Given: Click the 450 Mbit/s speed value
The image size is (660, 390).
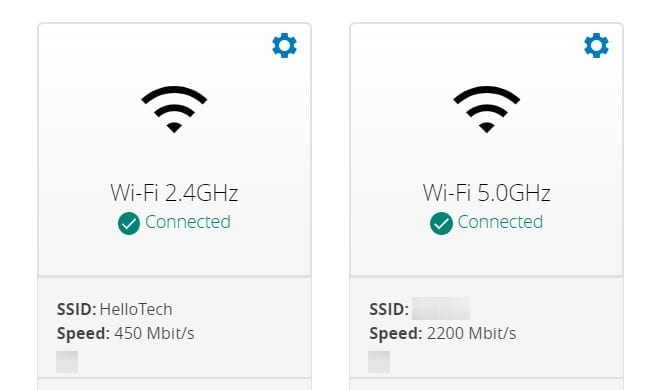Looking at the screenshot, I should tap(154, 333).
